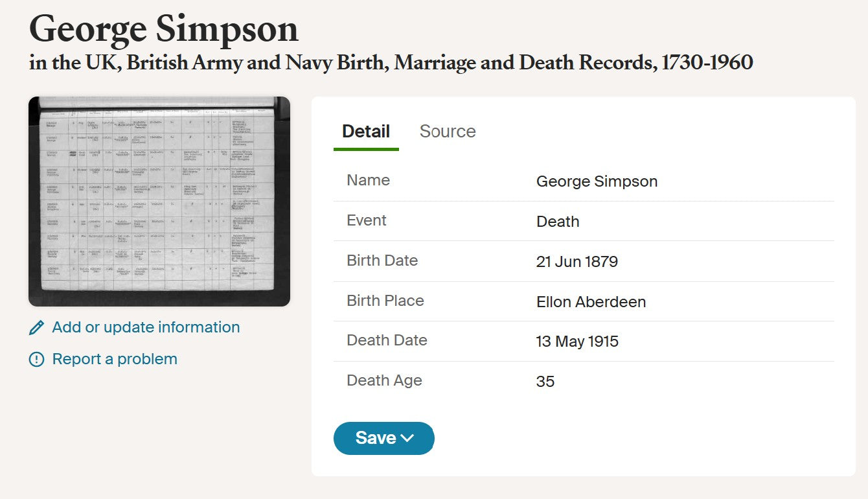This screenshot has height=499, width=868.
Task: Open the Report a problem link
Action: [115, 359]
